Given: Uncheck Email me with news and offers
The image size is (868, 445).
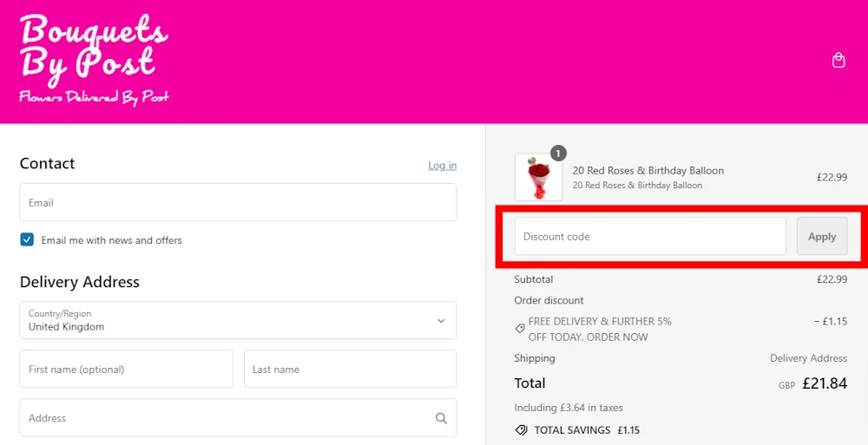Looking at the screenshot, I should click(27, 239).
